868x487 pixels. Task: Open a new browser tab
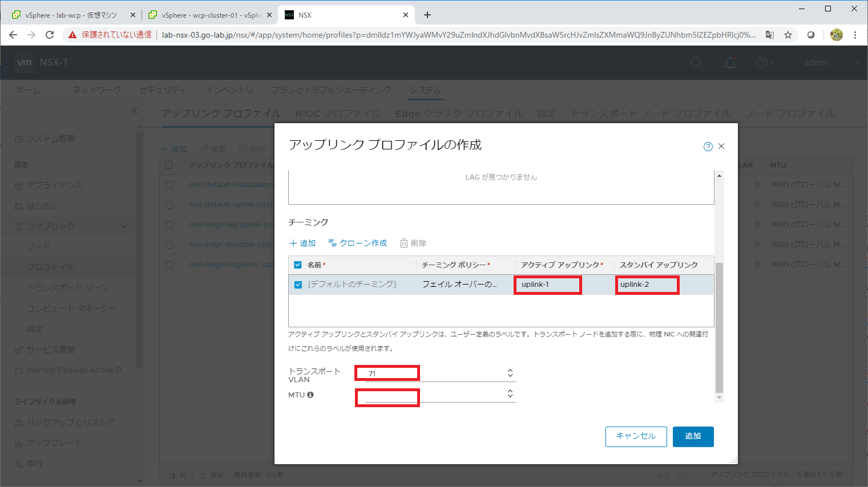427,15
